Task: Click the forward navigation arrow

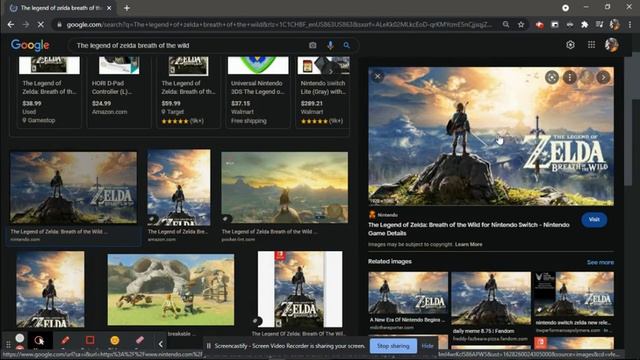Action: [x=26, y=25]
